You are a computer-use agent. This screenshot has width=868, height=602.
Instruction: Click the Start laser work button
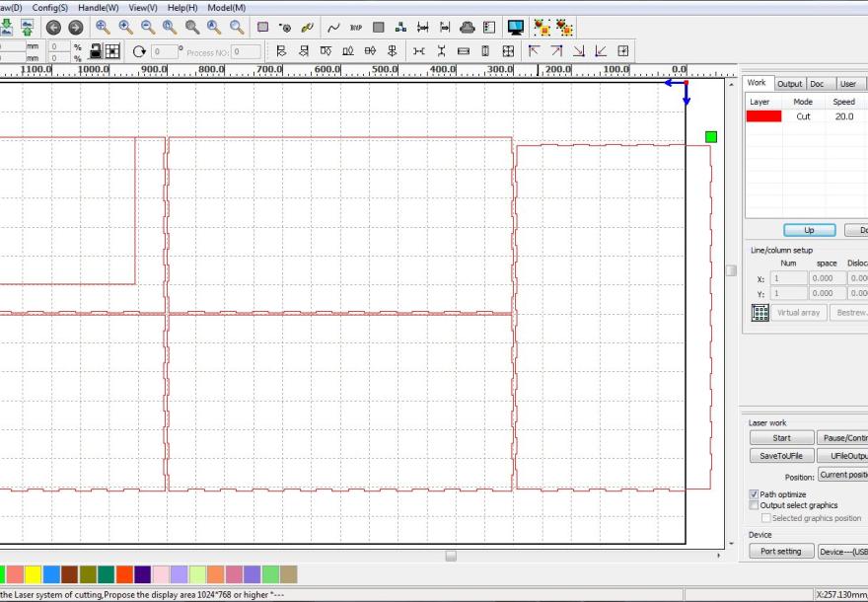pos(781,437)
